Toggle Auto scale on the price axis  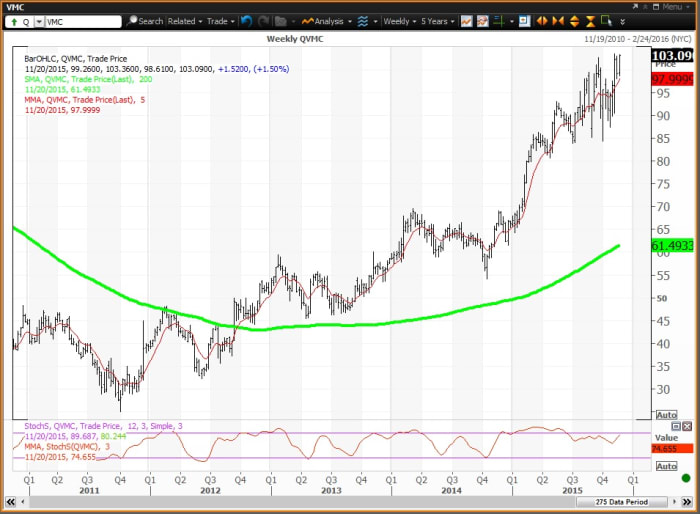coord(666,415)
